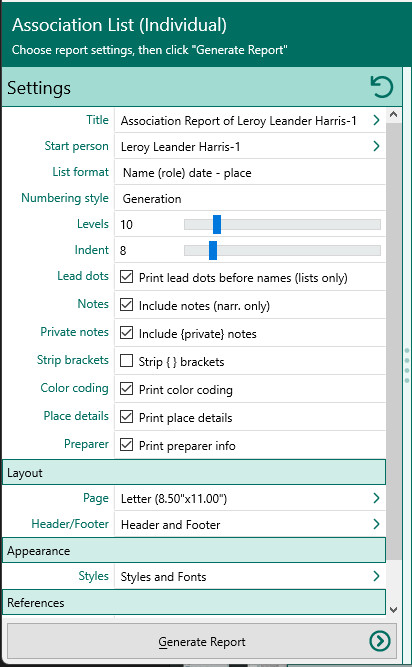
Task: Disable Include {private} notes checkbox
Action: 126,333
